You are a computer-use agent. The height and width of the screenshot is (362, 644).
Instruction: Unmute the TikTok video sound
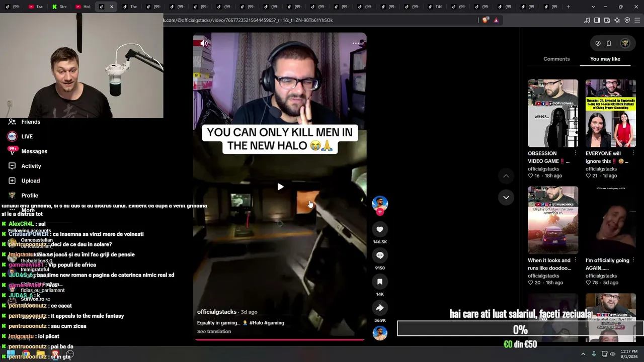(204, 43)
